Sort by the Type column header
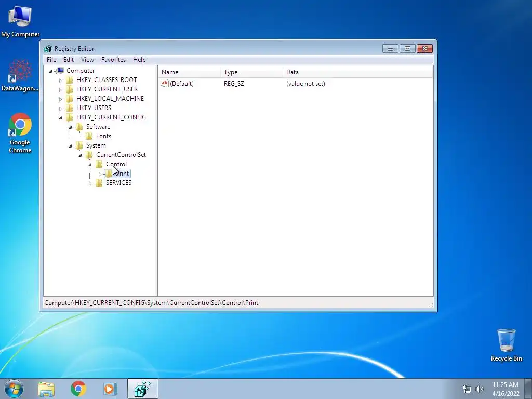The height and width of the screenshot is (399, 532). click(x=252, y=72)
